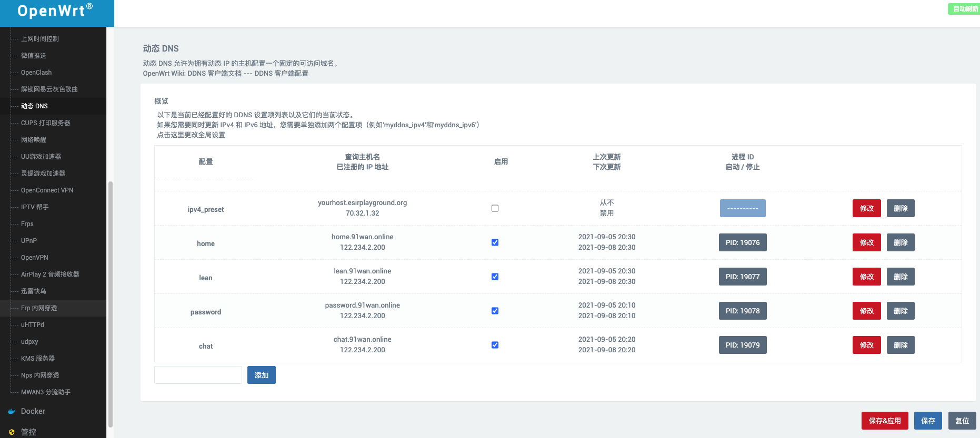
Task: Toggle the lean entry enabled checkbox
Action: (495, 277)
